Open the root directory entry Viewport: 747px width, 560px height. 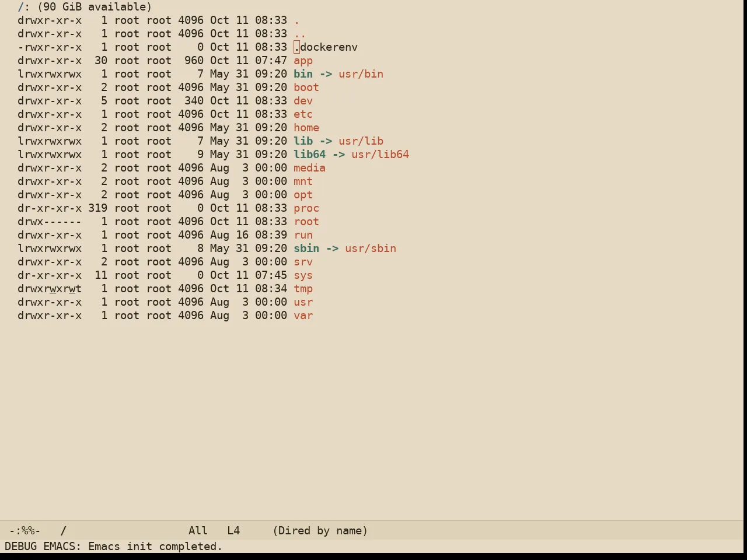[x=306, y=222]
